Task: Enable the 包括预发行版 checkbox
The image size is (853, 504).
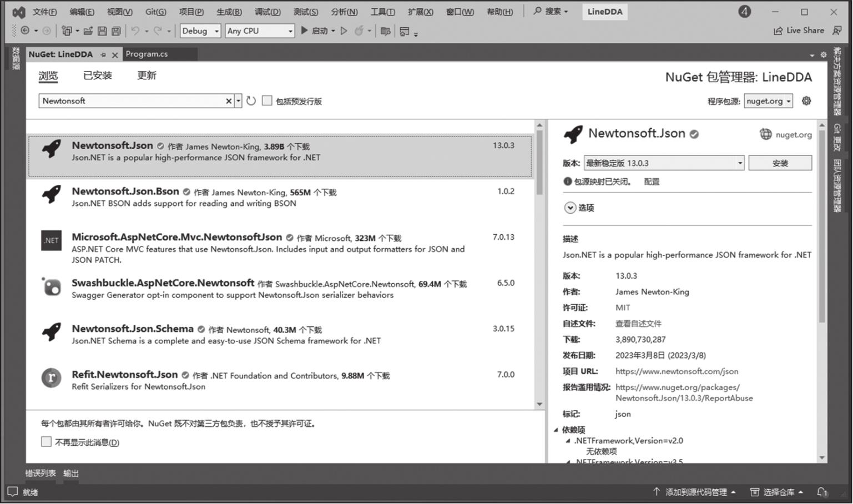Action: tap(267, 101)
